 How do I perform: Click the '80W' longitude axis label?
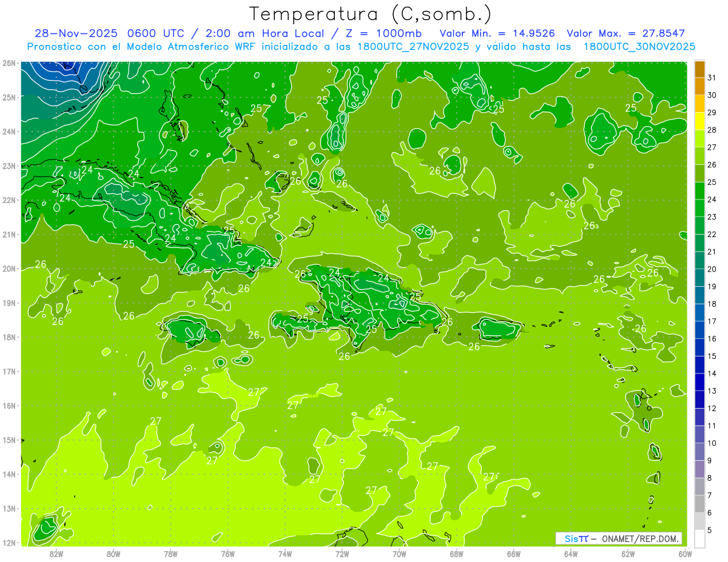[x=113, y=554]
